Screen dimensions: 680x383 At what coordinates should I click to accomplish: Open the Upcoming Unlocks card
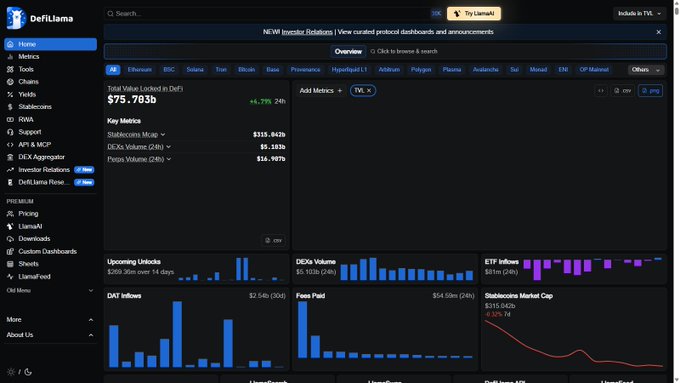point(196,268)
